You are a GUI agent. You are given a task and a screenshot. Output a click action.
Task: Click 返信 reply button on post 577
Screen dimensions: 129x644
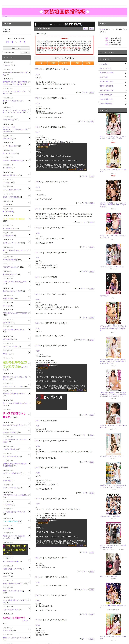pos(92,93)
